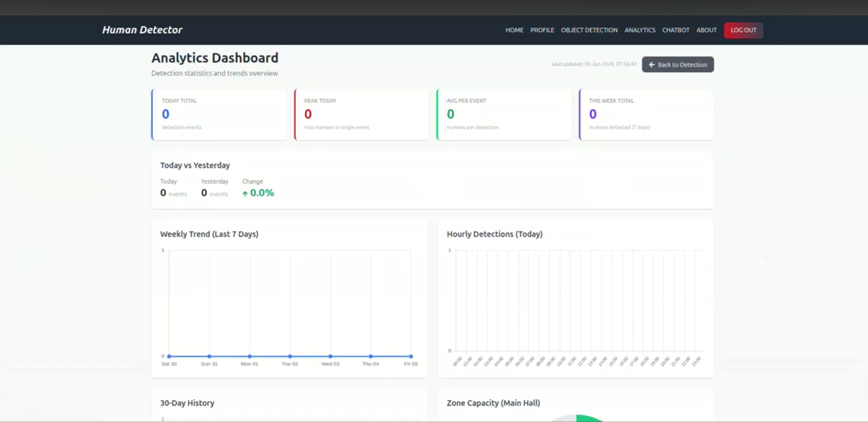Visit the ABOUT nav link
Image resolution: width=868 pixels, height=422 pixels.
click(707, 30)
